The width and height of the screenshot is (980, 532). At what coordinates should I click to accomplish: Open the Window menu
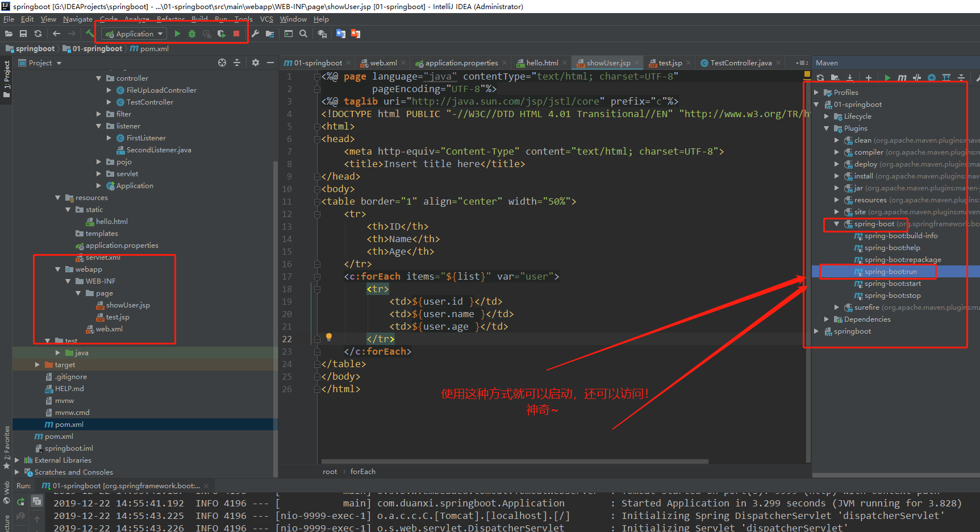point(293,19)
